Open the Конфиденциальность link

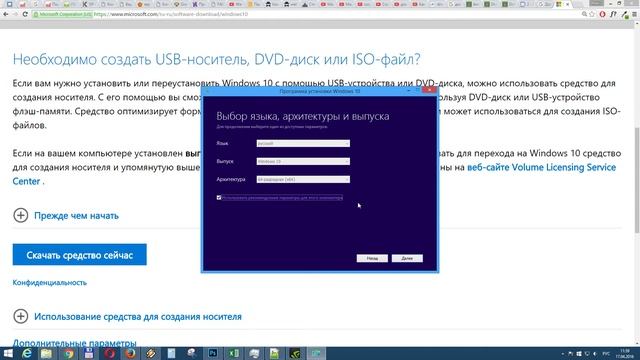50,282
